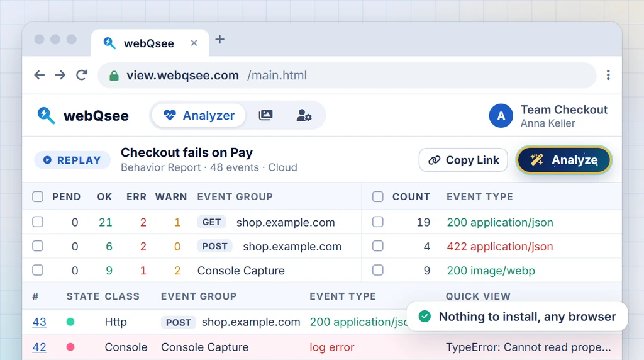Close the webQsee browser tab
Image resolution: width=644 pixels, height=360 pixels.
194,43
